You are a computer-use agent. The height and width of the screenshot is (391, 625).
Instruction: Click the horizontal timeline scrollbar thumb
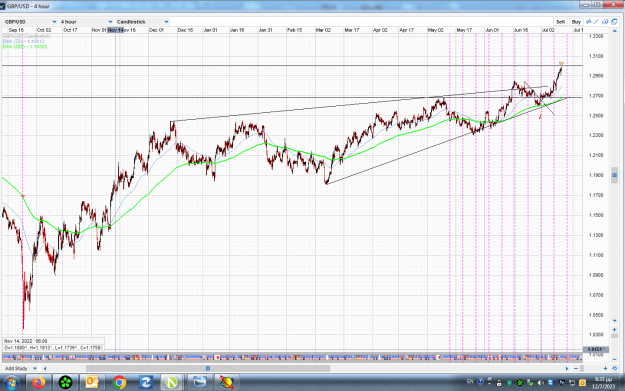(x=208, y=369)
